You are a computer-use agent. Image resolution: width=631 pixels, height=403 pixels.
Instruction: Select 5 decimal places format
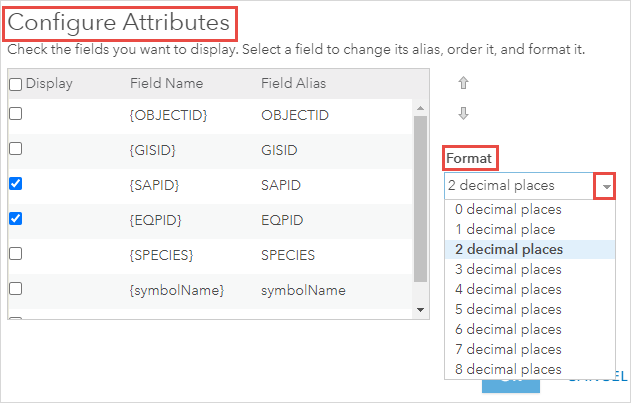(508, 310)
